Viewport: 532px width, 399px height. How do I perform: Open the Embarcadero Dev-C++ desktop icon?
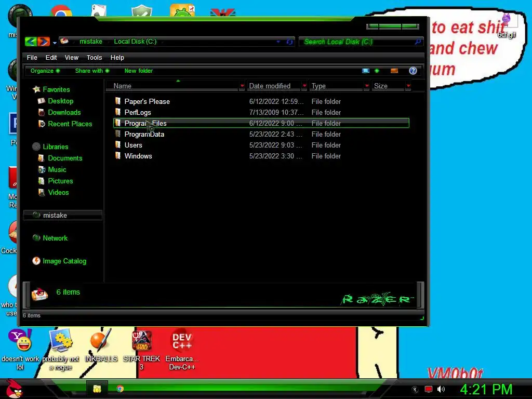tap(182, 350)
